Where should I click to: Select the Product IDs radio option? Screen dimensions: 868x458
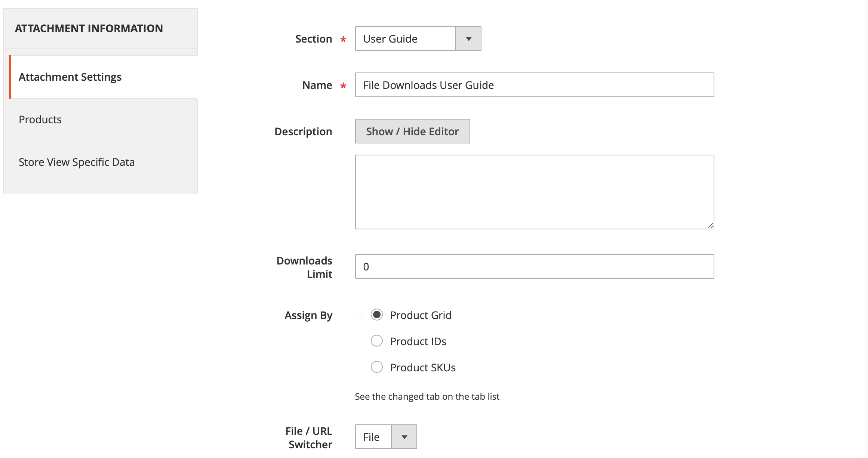pyautogui.click(x=377, y=341)
